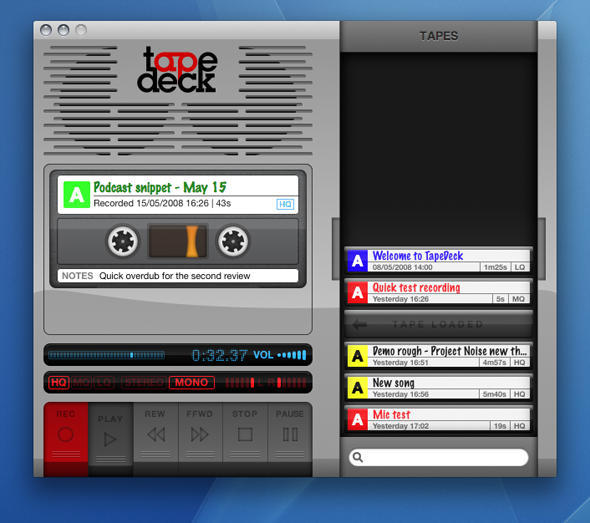Select MONO recording mode
This screenshot has width=590, height=523.
(192, 383)
